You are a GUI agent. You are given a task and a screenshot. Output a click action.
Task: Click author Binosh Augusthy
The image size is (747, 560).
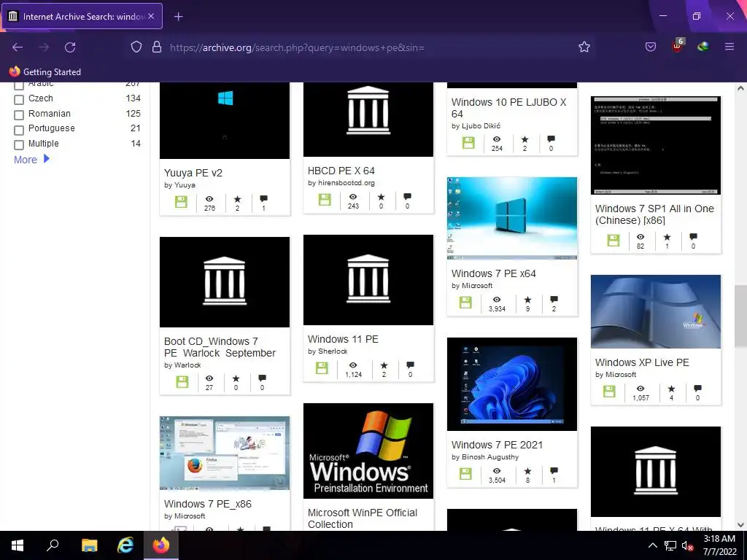(490, 457)
